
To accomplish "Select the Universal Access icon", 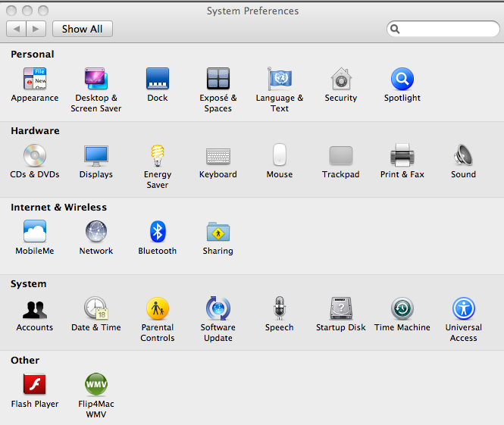I will pos(463,309).
